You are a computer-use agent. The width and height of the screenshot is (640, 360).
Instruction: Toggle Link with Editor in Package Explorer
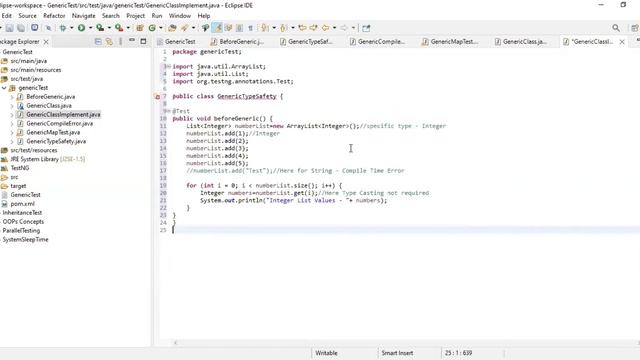click(109, 41)
